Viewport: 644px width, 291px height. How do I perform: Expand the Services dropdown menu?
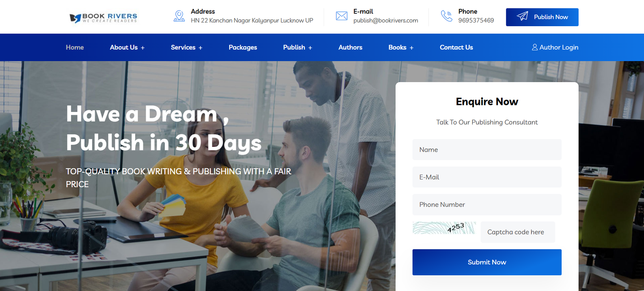(186, 47)
